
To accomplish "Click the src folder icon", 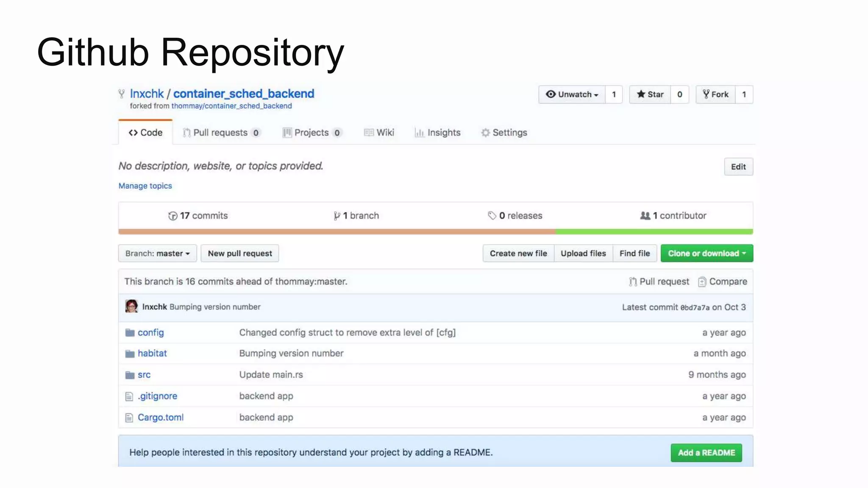I will tap(130, 375).
